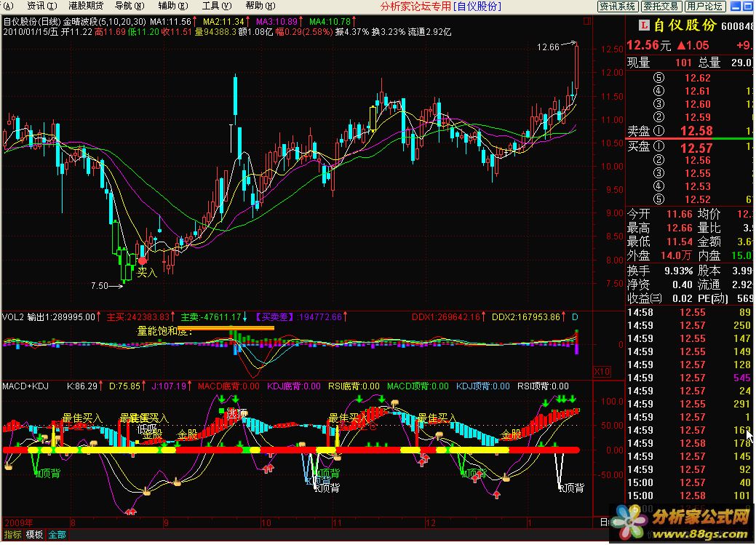Viewport: 756px width, 545px height.
Task: Click the 今开 value 11.66
Action: point(680,214)
